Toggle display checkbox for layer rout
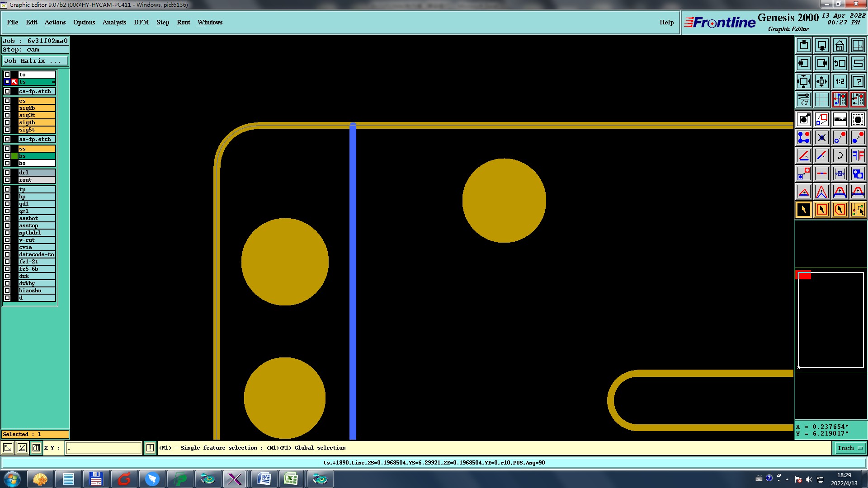Viewport: 868px width, 488px height. (7, 180)
